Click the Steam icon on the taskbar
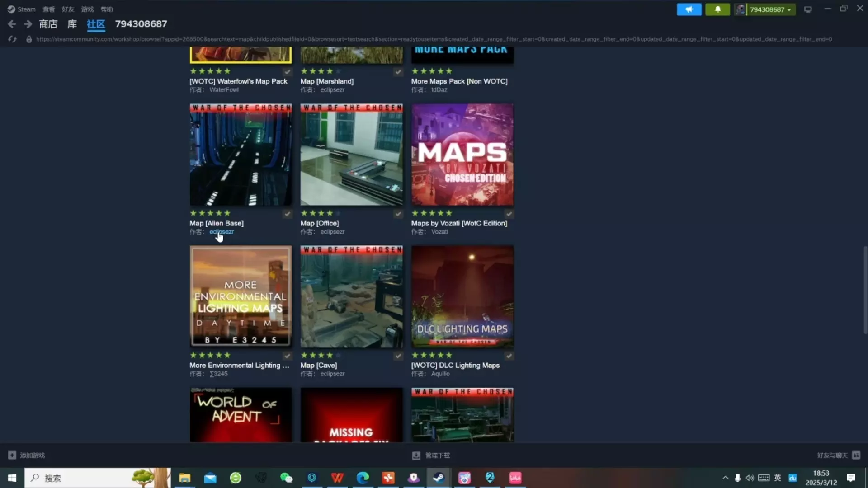 point(439,478)
